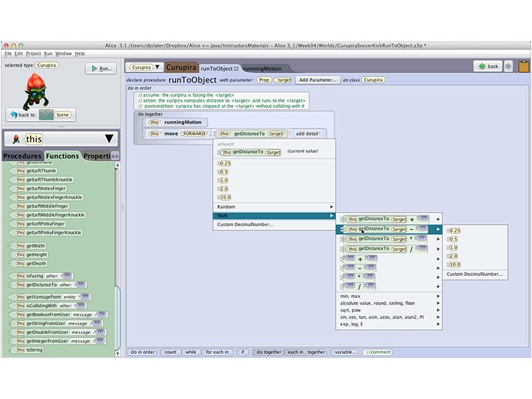This screenshot has width=532, height=399.
Task: Switch to the Properties tab
Action: [96, 156]
